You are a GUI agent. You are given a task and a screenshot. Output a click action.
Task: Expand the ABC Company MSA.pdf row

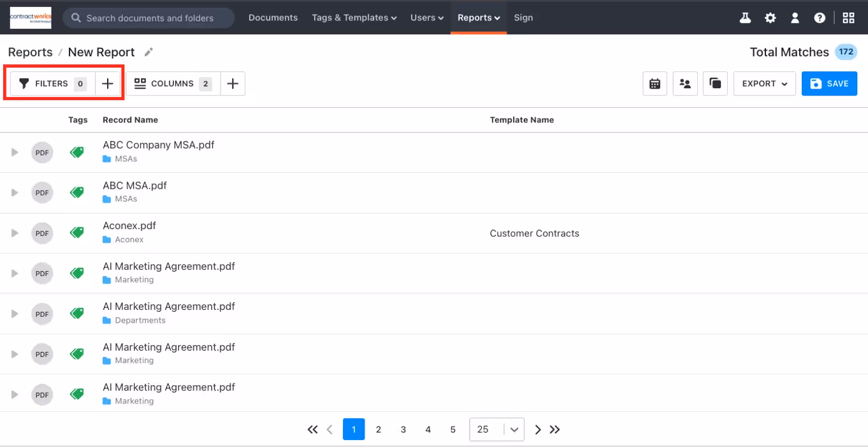tap(14, 152)
